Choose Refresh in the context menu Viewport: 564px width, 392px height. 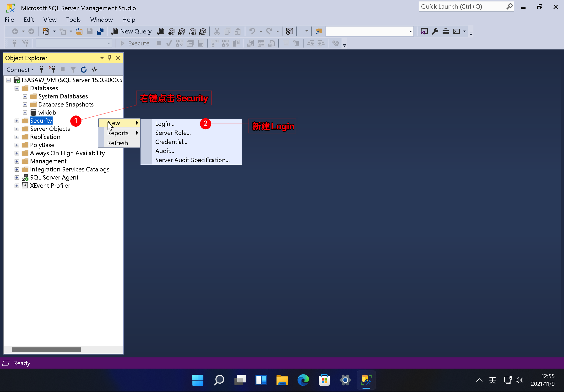tap(117, 143)
